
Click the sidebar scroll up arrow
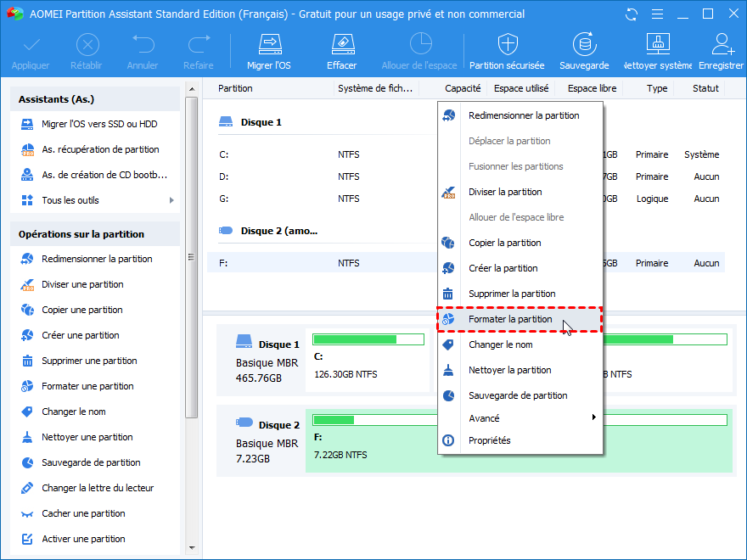point(192,89)
